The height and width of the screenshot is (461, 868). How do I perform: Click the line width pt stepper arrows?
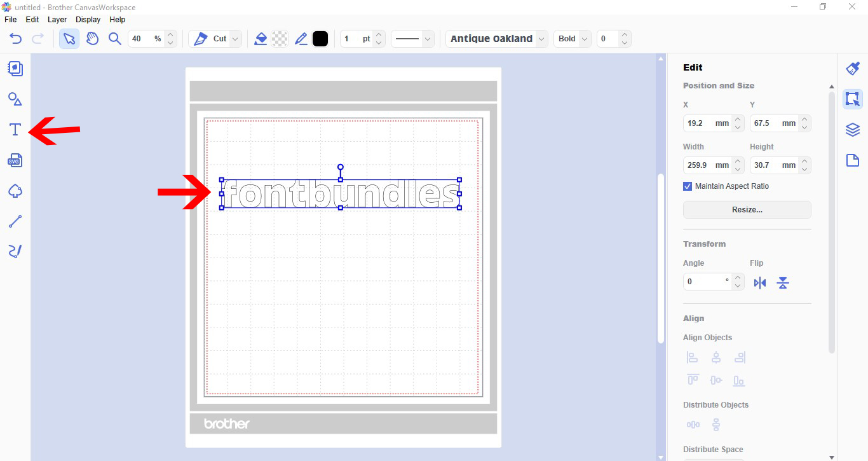(379, 39)
